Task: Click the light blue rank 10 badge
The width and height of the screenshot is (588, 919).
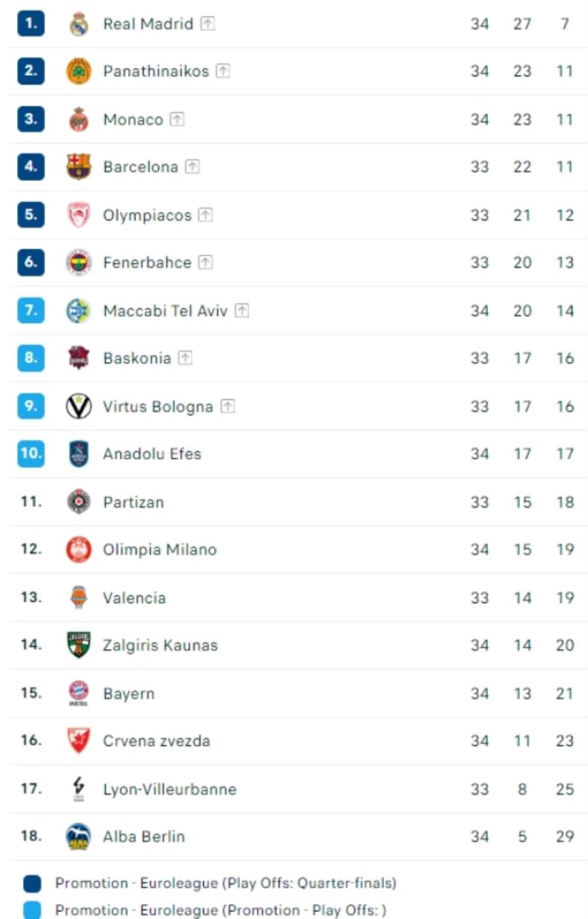Action: click(31, 454)
